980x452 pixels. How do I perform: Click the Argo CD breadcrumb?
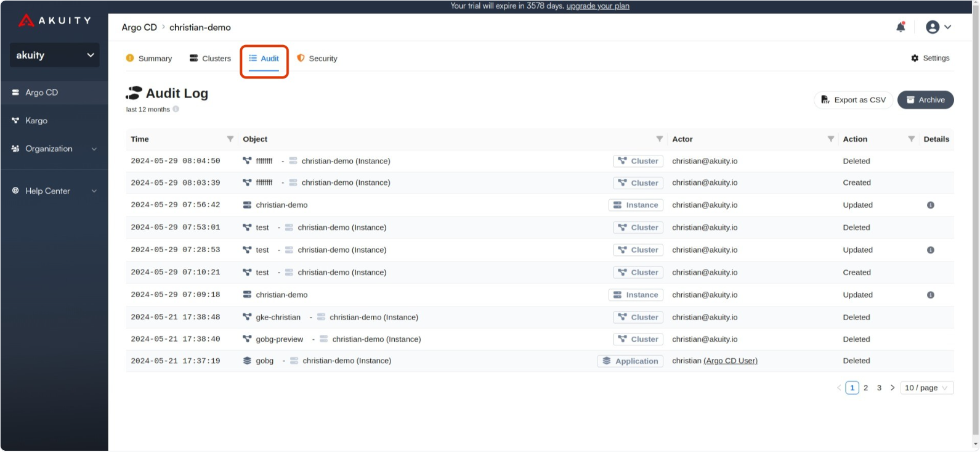[x=139, y=28]
